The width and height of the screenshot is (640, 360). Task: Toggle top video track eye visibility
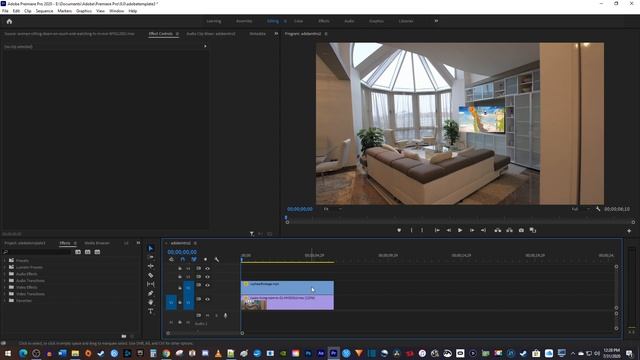coord(207,269)
